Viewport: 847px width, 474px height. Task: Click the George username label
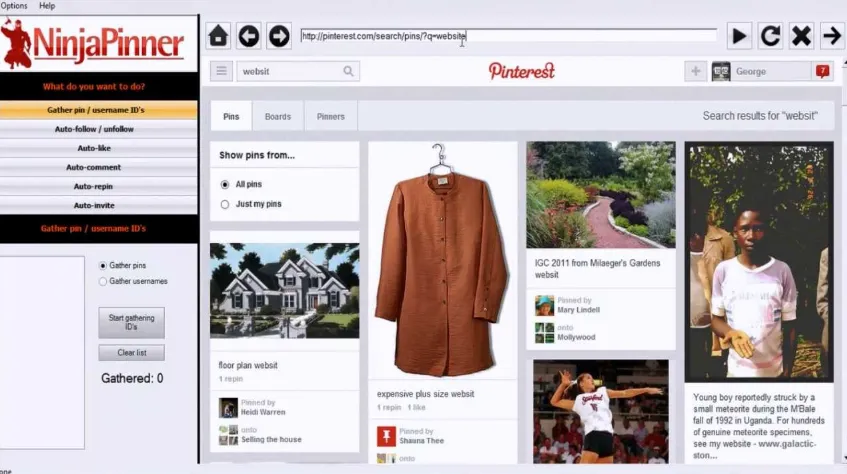[x=751, y=71]
